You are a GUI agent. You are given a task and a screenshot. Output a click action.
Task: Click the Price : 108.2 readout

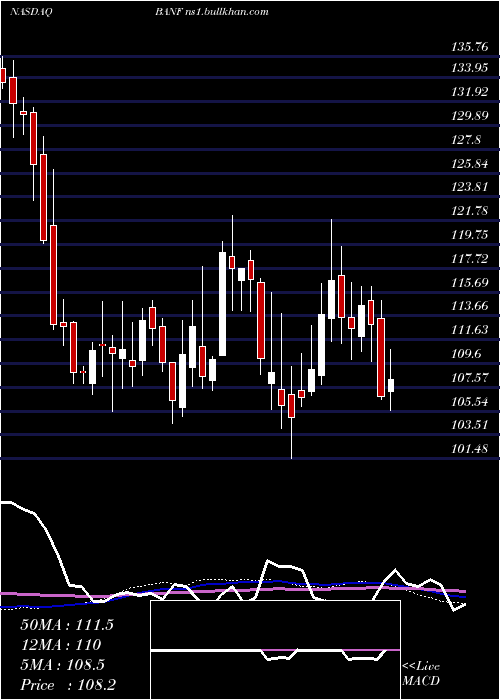68,685
